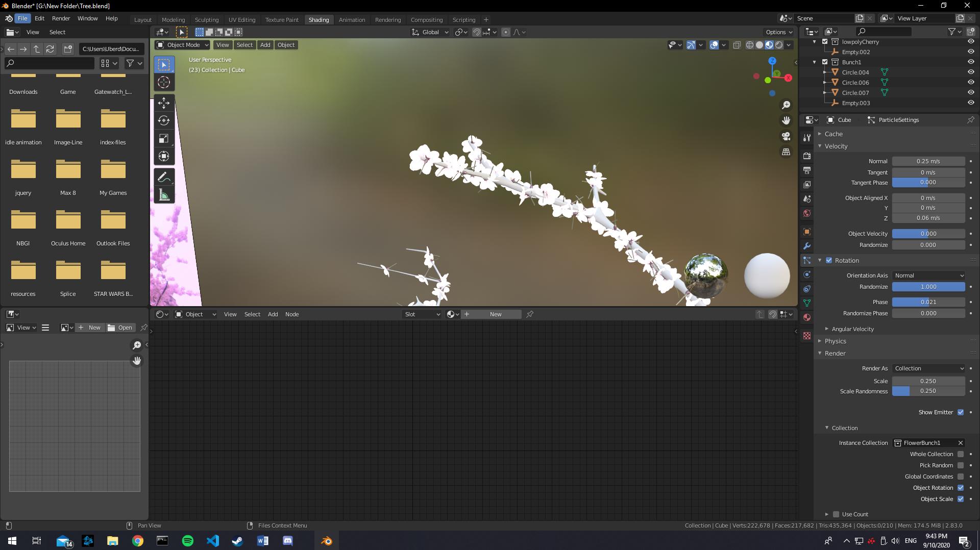This screenshot has width=980, height=550.
Task: Open Modifier properties wrench tab
Action: pos(807,246)
